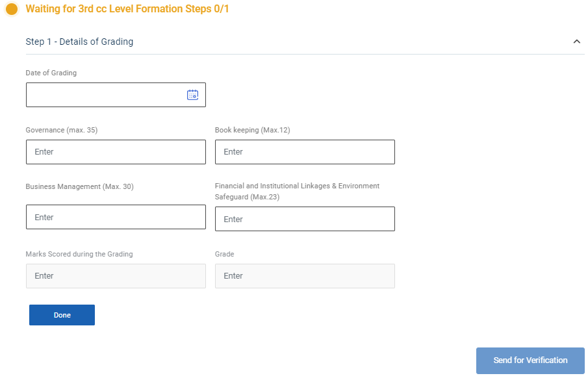Click the Waiting for 3rd cc Level heading
This screenshot has width=588, height=378.
click(127, 9)
